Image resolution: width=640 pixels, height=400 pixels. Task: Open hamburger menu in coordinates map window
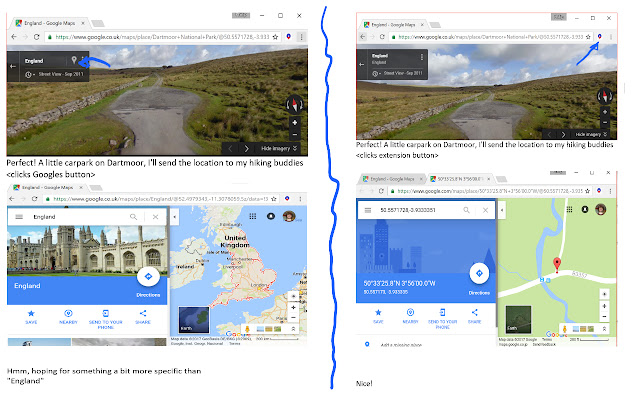tap(368, 210)
